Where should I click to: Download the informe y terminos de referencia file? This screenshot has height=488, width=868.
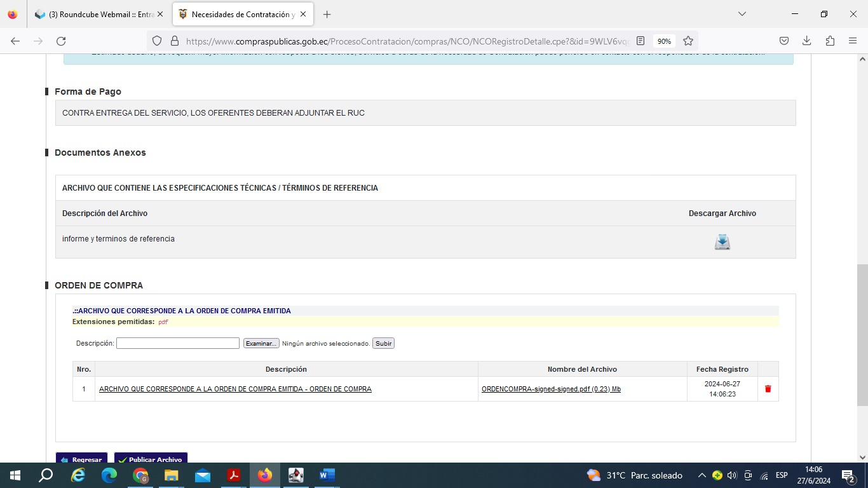[722, 242]
